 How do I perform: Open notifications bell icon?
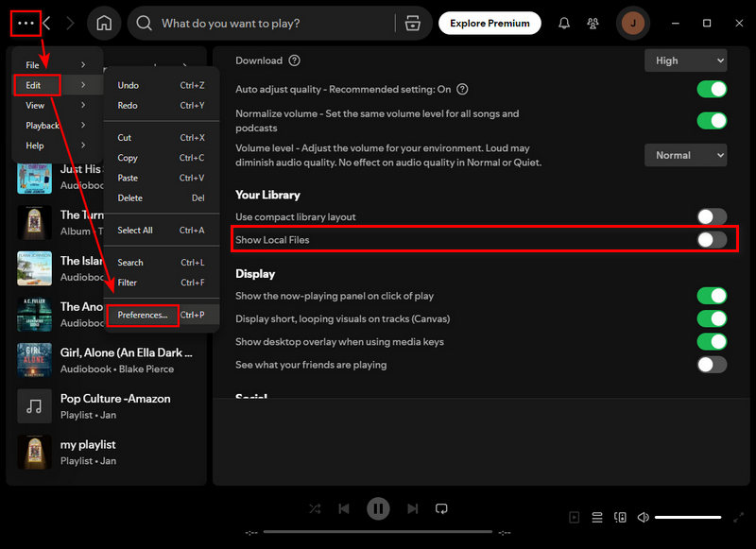pyautogui.click(x=564, y=23)
